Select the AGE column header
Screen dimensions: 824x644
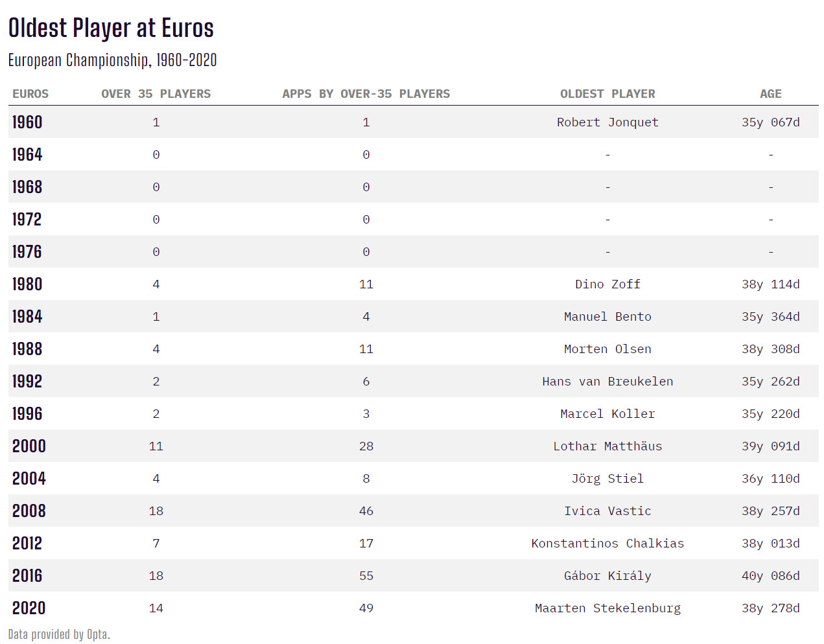point(770,94)
